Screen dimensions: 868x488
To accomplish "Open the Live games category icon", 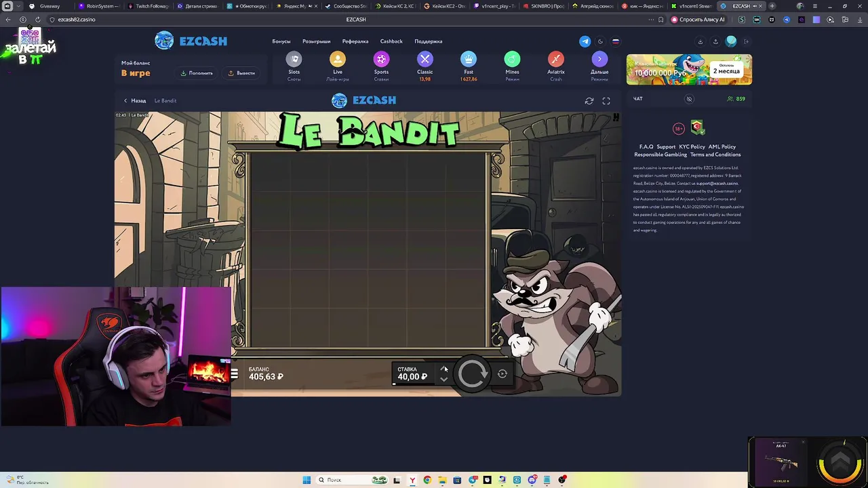I will click(338, 60).
